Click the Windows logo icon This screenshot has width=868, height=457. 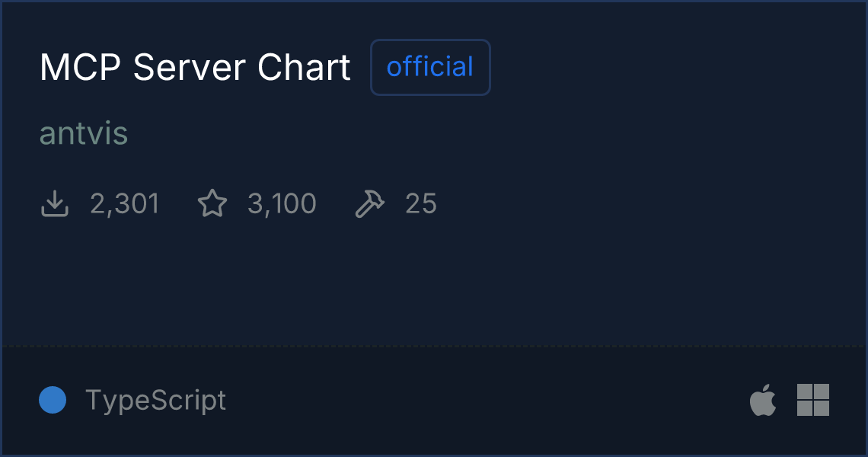coord(812,400)
